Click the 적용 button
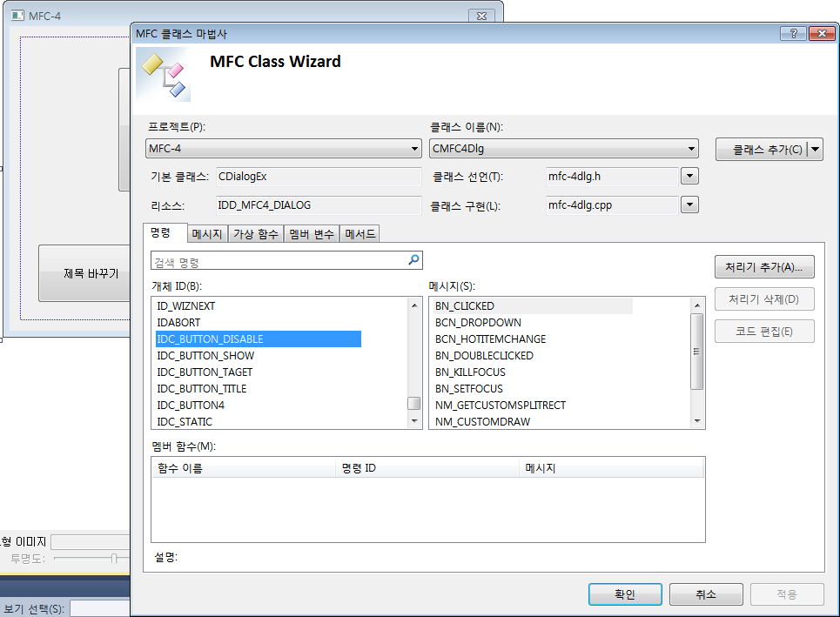This screenshot has width=840, height=617. point(787,594)
